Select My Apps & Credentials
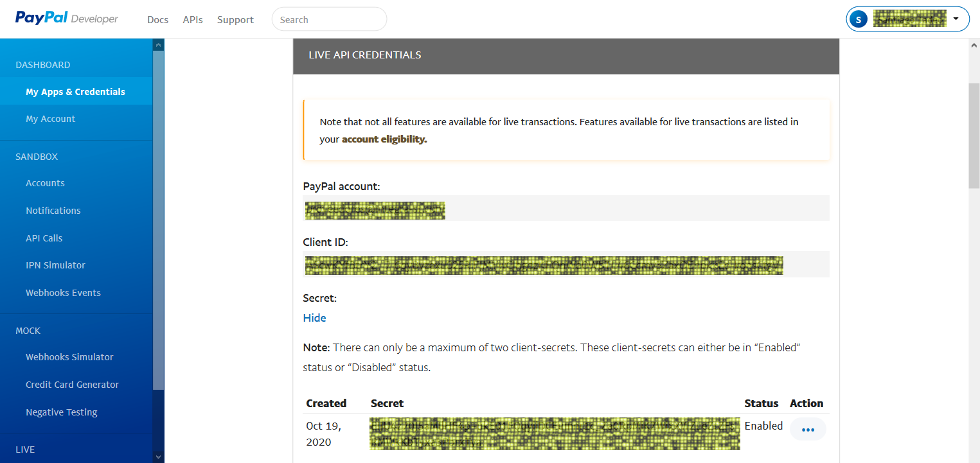The width and height of the screenshot is (980, 463). coord(75,92)
